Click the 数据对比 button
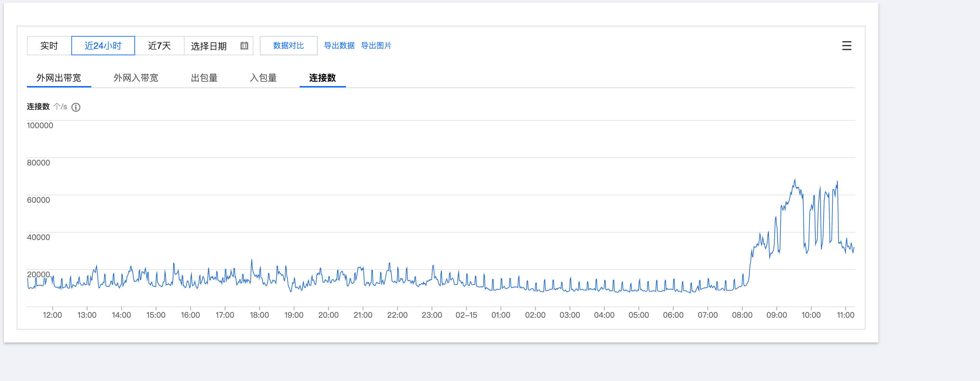 288,46
